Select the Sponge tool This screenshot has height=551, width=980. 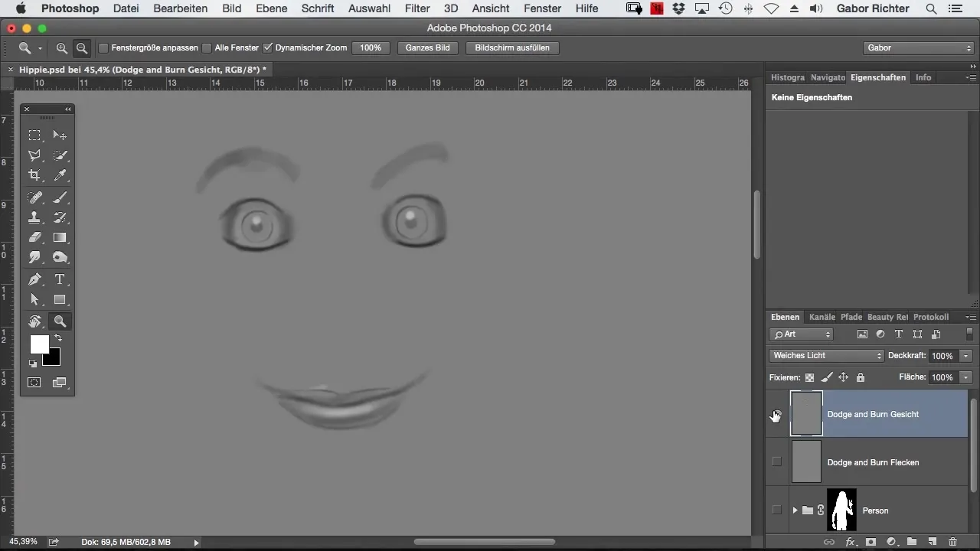60,257
